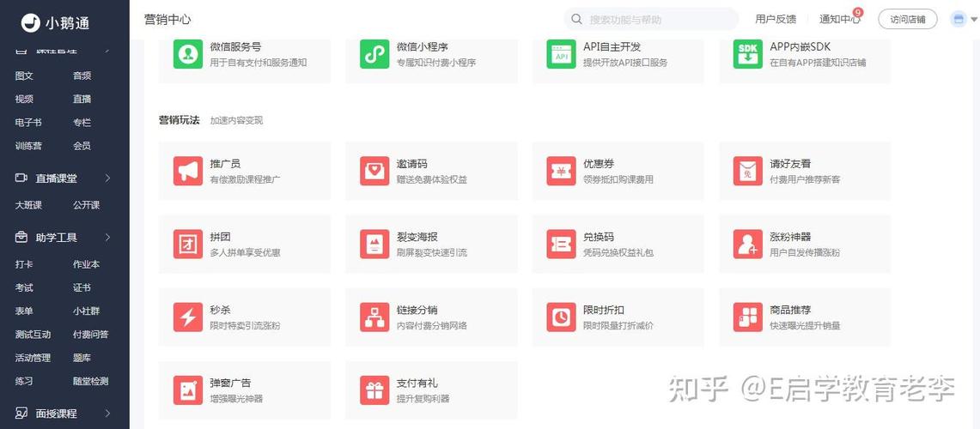The width and height of the screenshot is (980, 429).
Task: Click the API自主开发 icon
Action: 561,54
